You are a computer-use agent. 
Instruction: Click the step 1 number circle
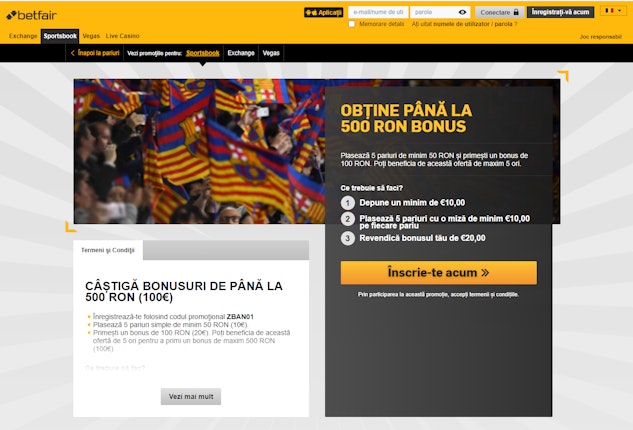(x=348, y=203)
